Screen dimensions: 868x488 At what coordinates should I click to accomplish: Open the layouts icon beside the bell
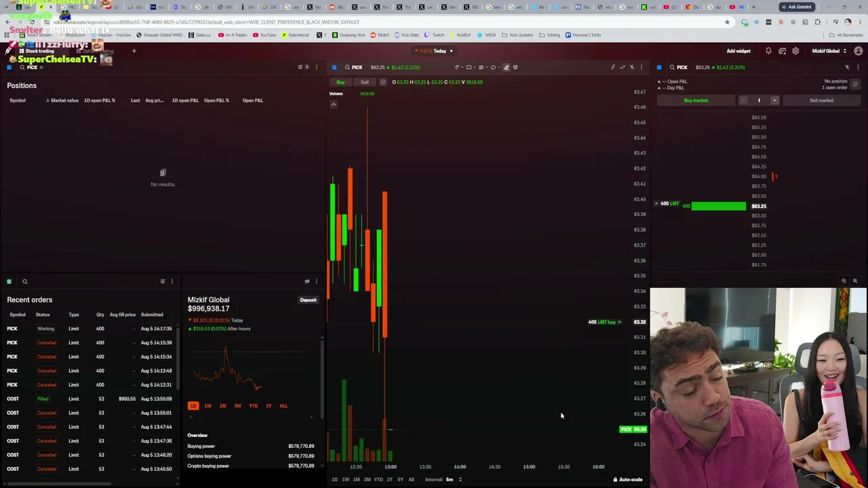(782, 51)
